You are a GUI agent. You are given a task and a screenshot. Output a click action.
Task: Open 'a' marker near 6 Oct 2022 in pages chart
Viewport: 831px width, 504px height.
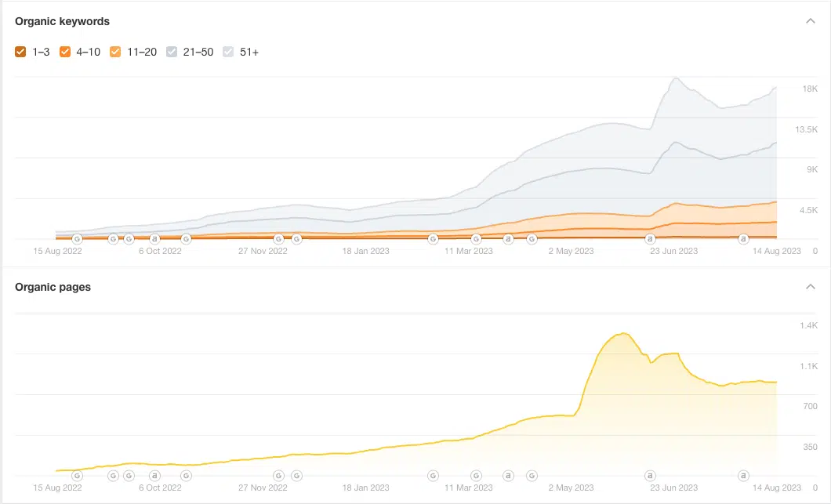click(x=154, y=475)
